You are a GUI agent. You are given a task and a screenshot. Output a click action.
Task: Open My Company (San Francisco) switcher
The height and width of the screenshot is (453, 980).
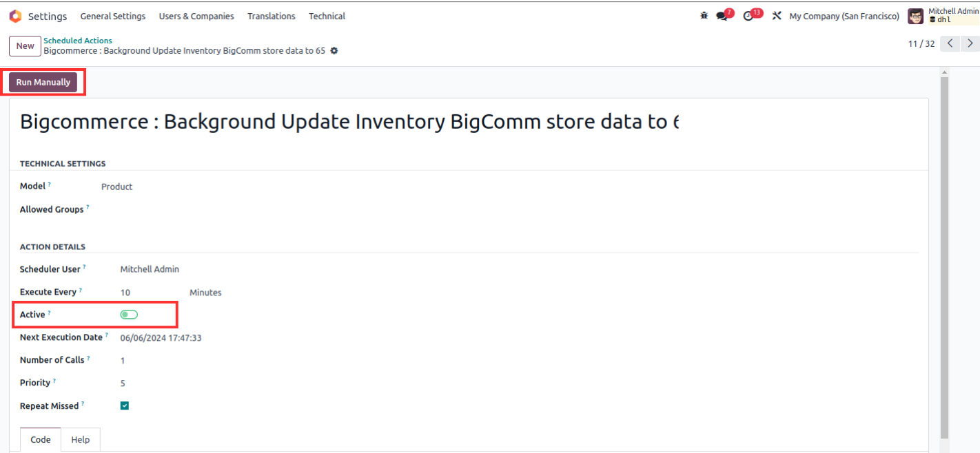click(844, 16)
